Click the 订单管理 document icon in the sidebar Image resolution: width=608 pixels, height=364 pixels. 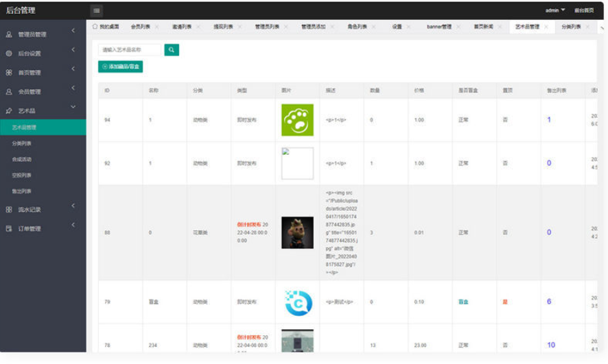coord(9,228)
